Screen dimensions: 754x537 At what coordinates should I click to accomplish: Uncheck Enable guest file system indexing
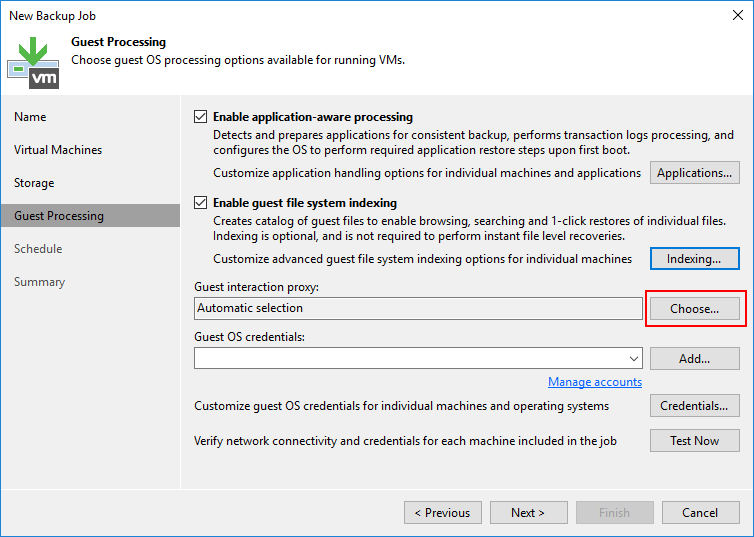[201, 203]
